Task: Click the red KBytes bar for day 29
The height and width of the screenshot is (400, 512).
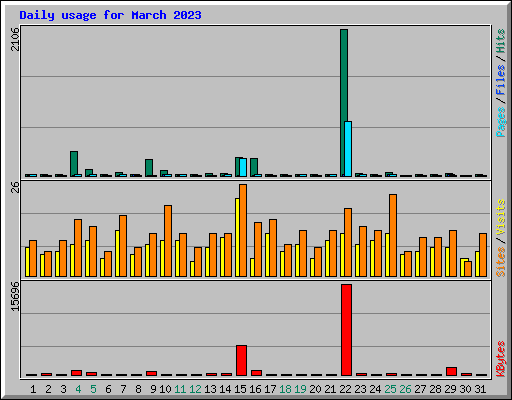Action: click(451, 371)
